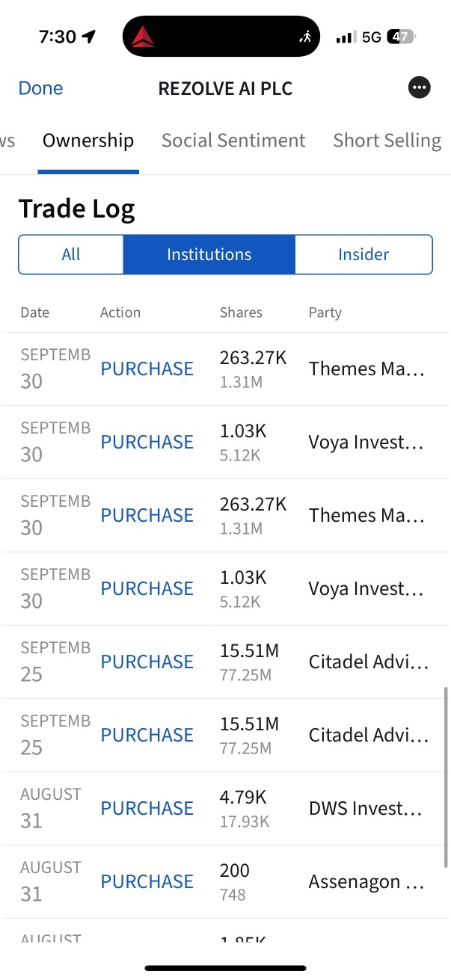Select the Insider trade filter
Screen dimensions: 451x980
click(363, 254)
